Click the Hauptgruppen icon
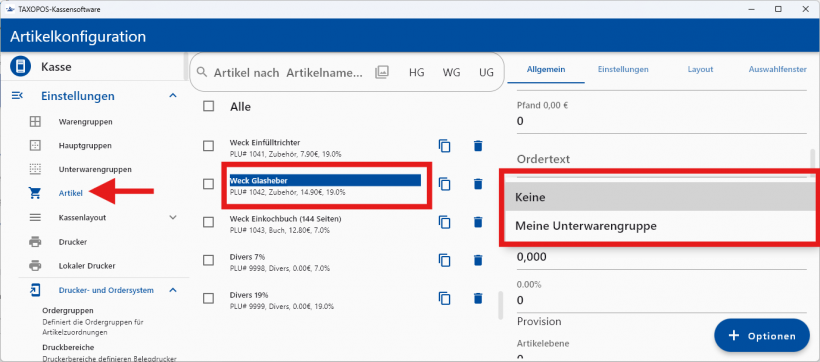This screenshot has width=820, height=362. point(35,145)
